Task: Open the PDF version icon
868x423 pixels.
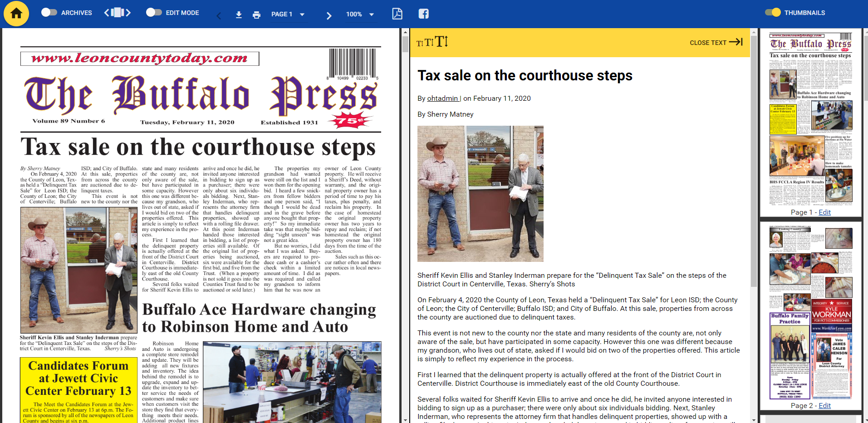Action: coord(397,14)
